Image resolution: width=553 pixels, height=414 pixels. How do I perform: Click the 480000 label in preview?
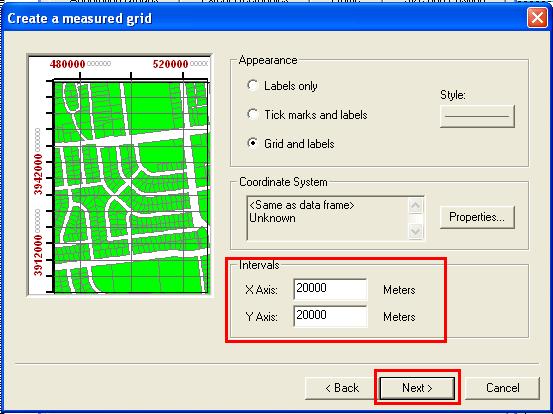pos(68,64)
